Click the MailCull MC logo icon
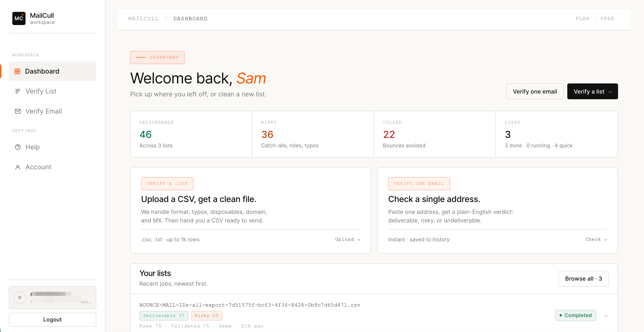 point(19,18)
